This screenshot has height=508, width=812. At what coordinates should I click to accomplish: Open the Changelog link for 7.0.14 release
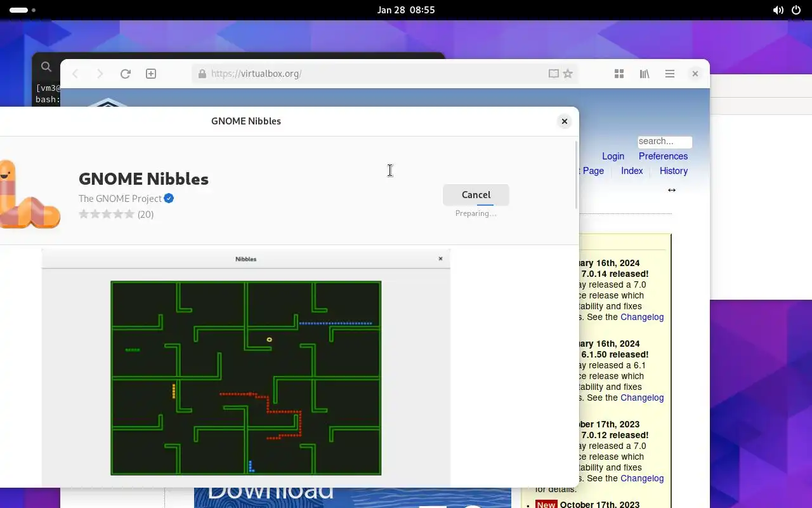[x=642, y=317]
